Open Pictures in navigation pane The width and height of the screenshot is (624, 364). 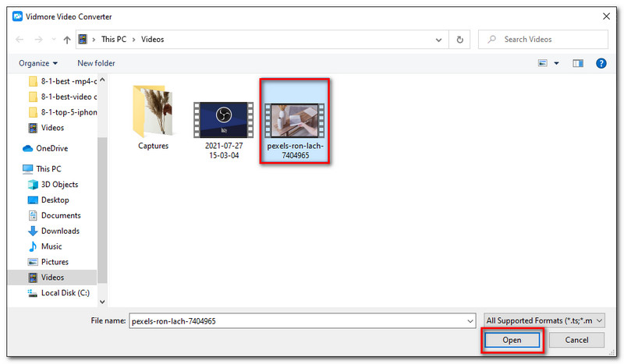tap(48, 262)
